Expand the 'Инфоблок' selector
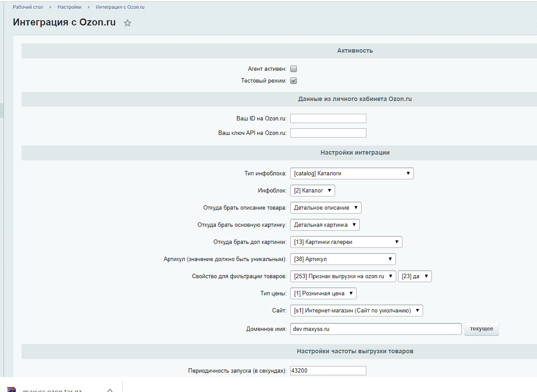The image size is (537, 392). tap(312, 191)
